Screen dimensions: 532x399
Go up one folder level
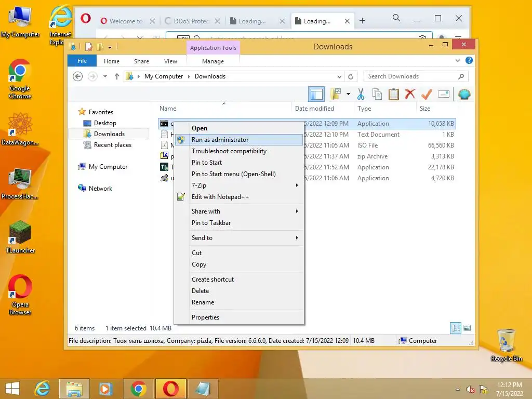[x=117, y=76]
